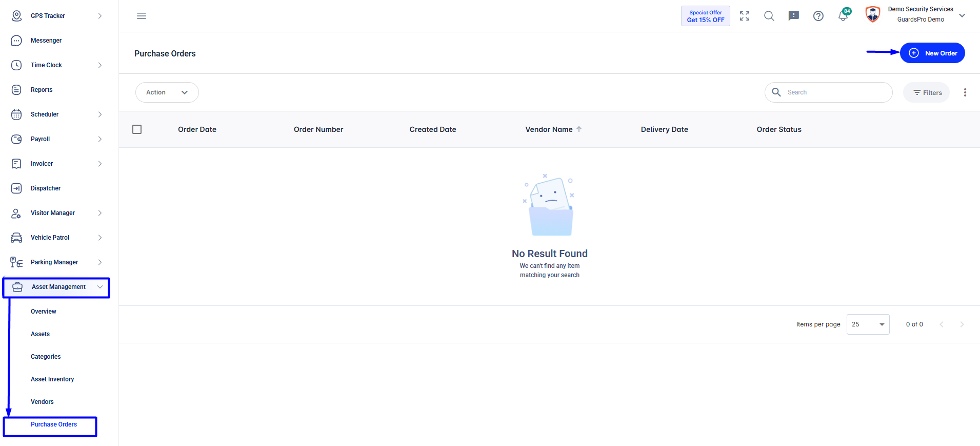Click the fullscreen expand icon
980x446 pixels.
745,16
